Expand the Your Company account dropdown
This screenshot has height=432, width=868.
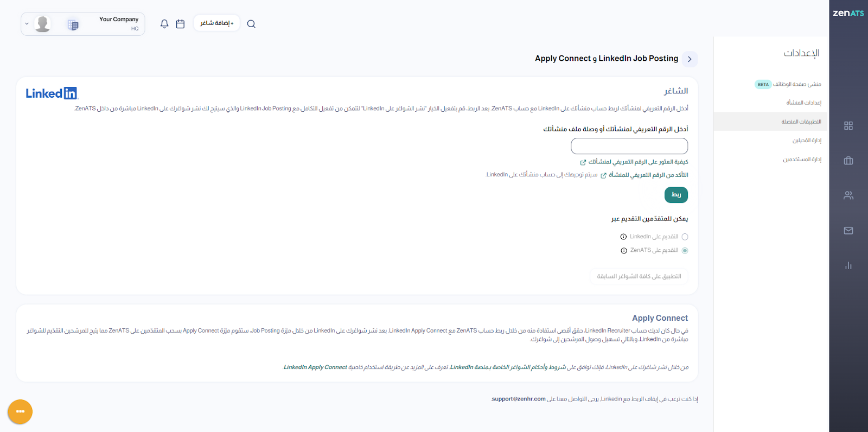(x=27, y=24)
